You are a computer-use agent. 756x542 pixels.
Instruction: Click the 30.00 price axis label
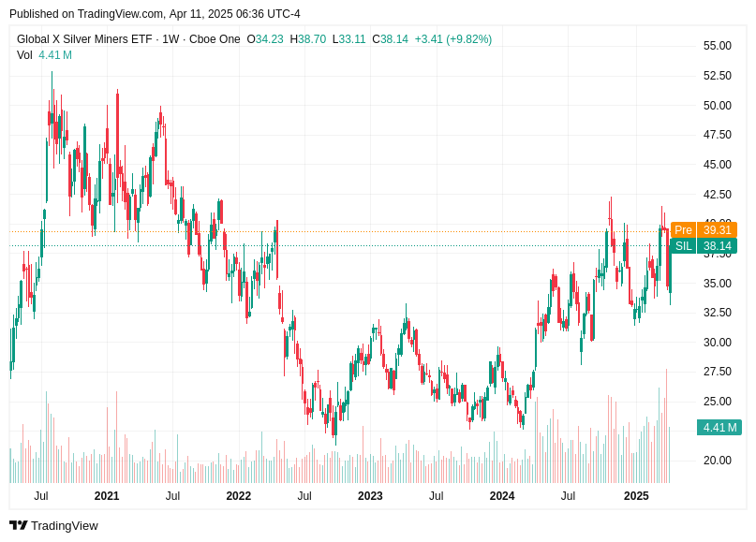click(x=718, y=343)
